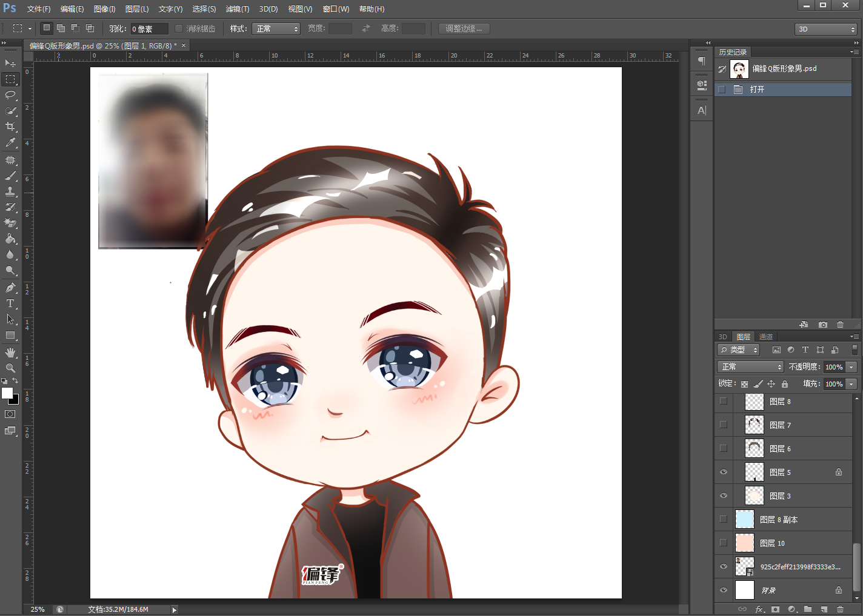Select the Pen tool
The width and height of the screenshot is (863, 616).
(x=10, y=288)
